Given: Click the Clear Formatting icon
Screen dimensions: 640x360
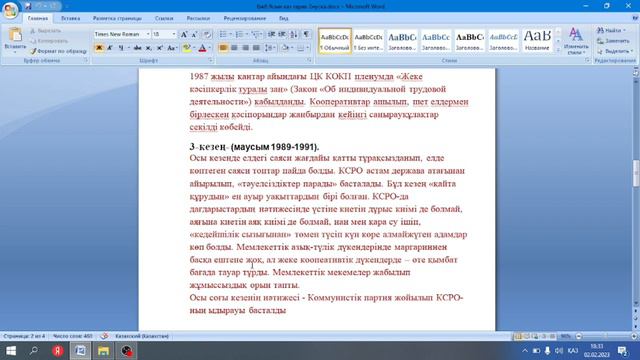Looking at the screenshot, I should point(207,34).
